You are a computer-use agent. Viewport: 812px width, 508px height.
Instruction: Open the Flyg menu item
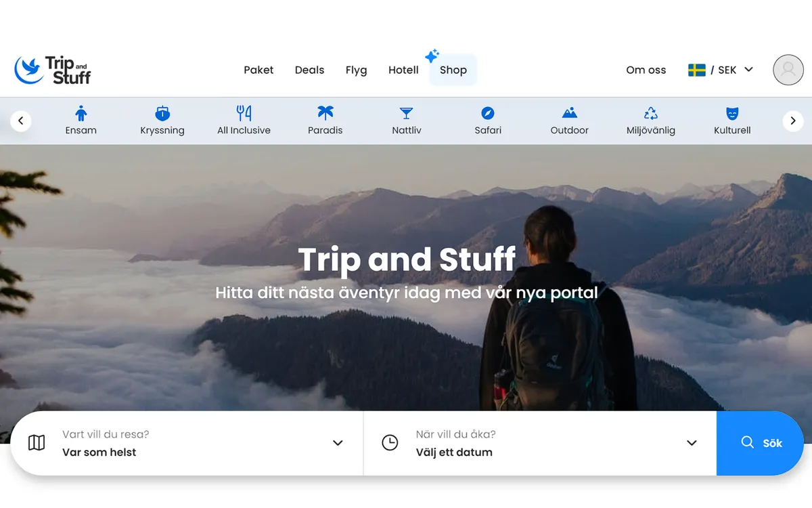click(357, 70)
